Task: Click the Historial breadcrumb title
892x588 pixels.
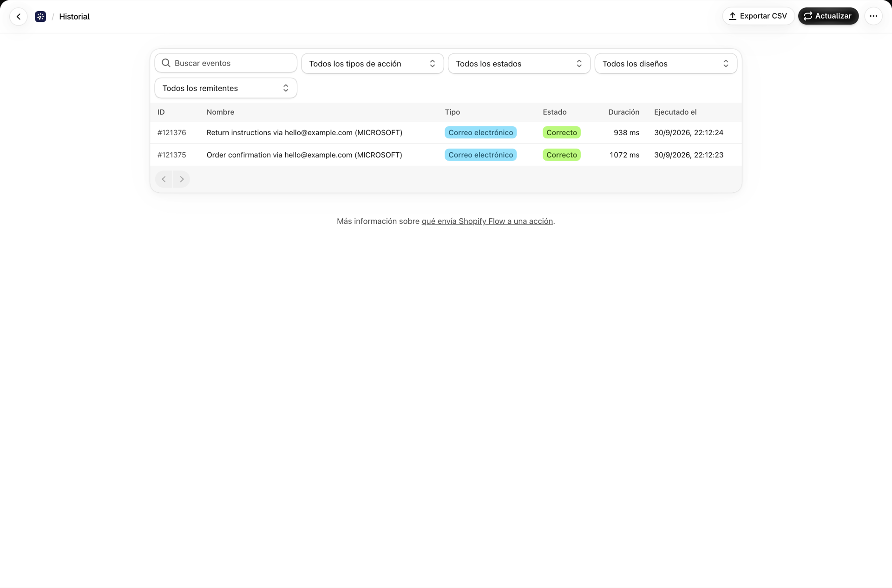Action: (x=74, y=17)
